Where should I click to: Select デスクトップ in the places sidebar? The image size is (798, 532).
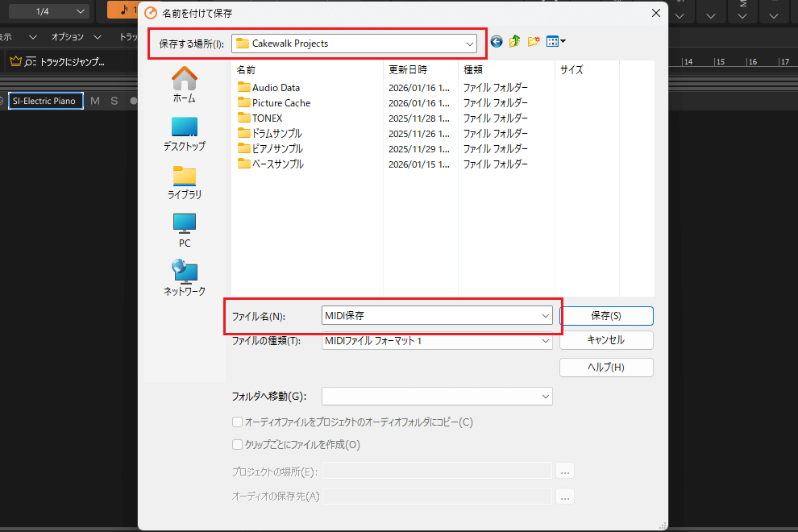pyautogui.click(x=185, y=133)
